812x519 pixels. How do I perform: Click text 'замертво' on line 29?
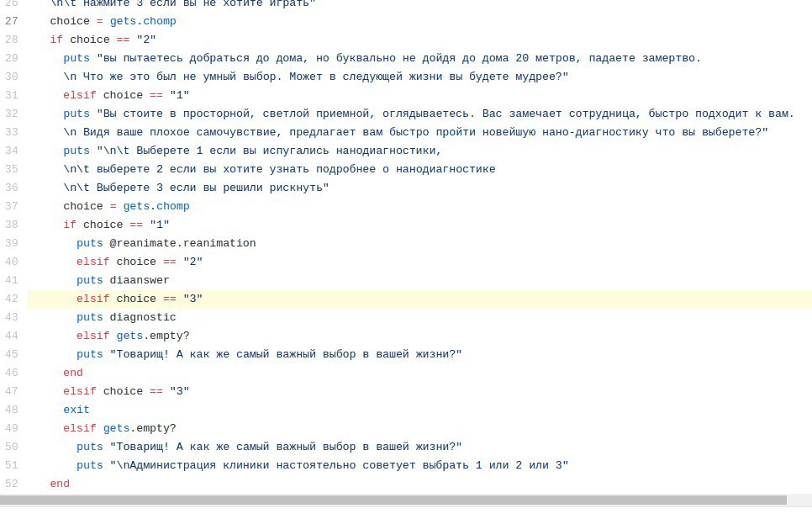coord(668,59)
